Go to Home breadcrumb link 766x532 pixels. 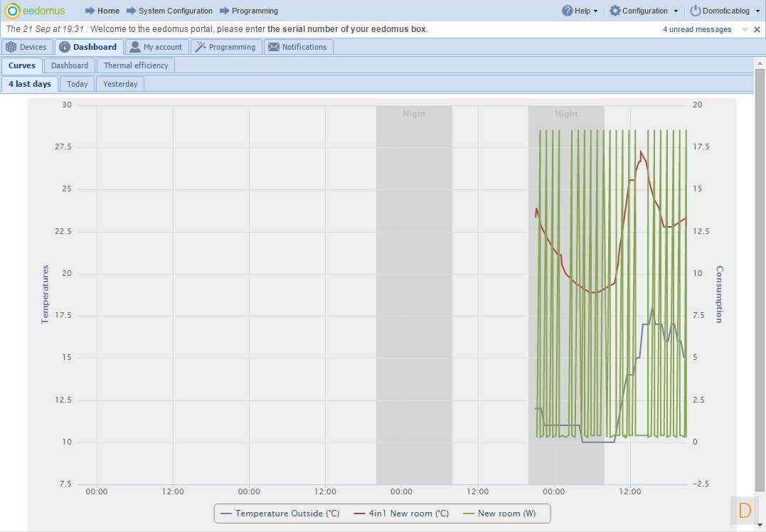pos(108,11)
